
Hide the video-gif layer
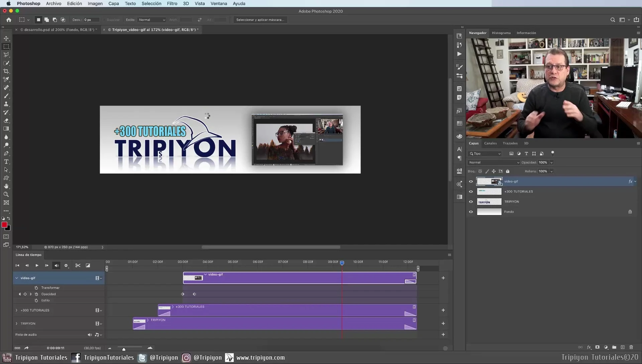[471, 182]
